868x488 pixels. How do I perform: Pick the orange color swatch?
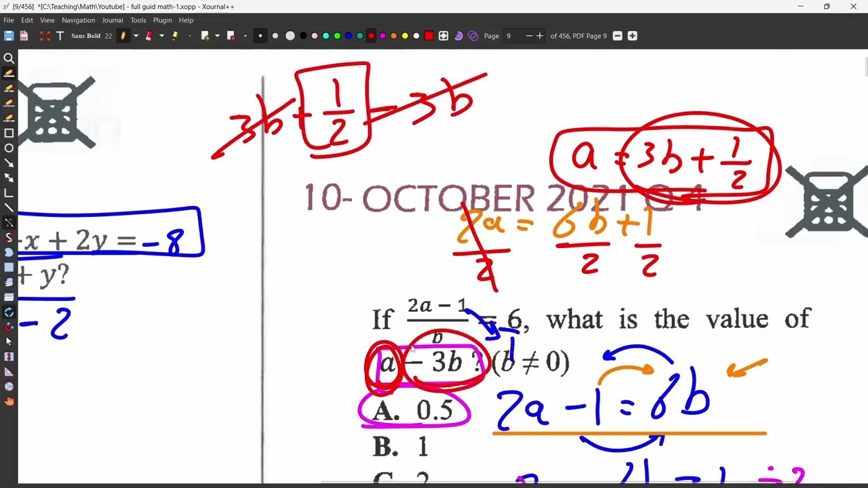pos(394,36)
